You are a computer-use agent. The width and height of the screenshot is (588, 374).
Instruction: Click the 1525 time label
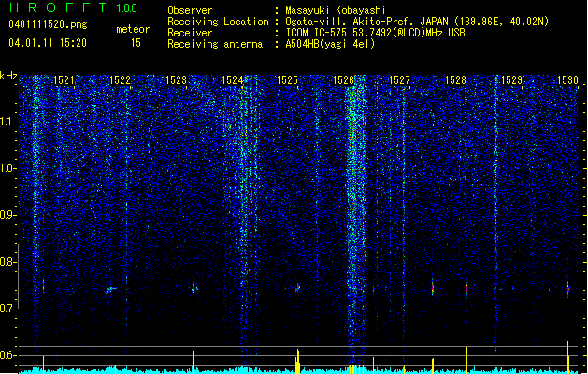287,79
